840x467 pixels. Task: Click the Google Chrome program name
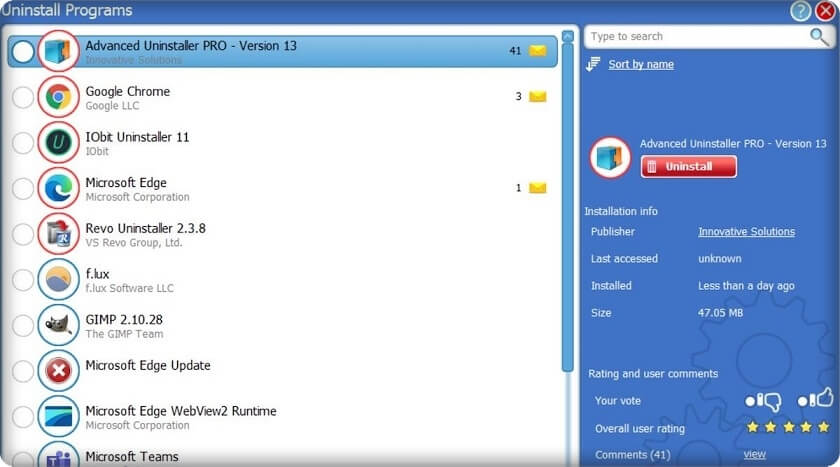click(x=128, y=92)
